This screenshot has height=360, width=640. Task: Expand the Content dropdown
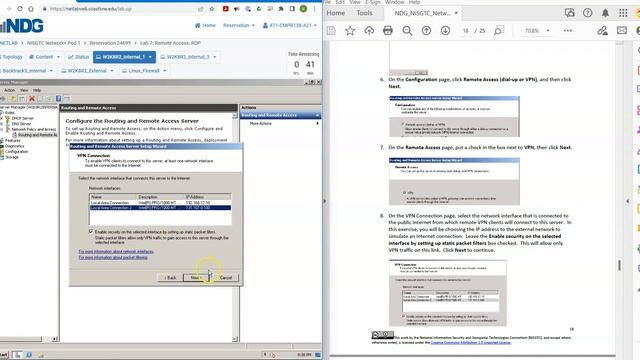[44, 57]
